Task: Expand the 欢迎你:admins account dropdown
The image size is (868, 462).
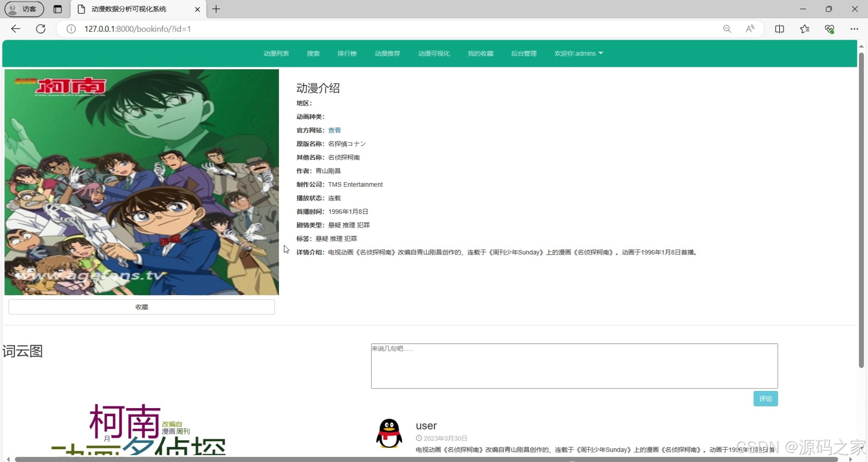Action: click(x=578, y=53)
